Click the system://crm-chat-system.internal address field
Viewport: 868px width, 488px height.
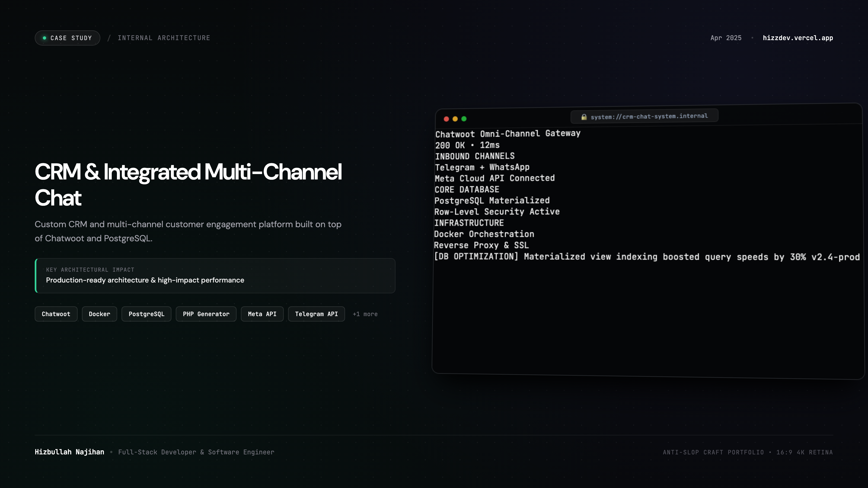[x=644, y=116]
